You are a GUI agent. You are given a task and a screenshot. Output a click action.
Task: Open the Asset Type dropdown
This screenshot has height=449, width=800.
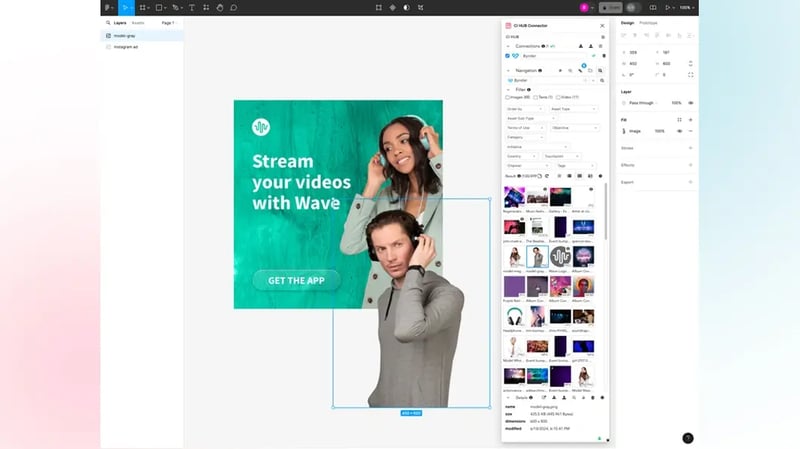(x=573, y=109)
